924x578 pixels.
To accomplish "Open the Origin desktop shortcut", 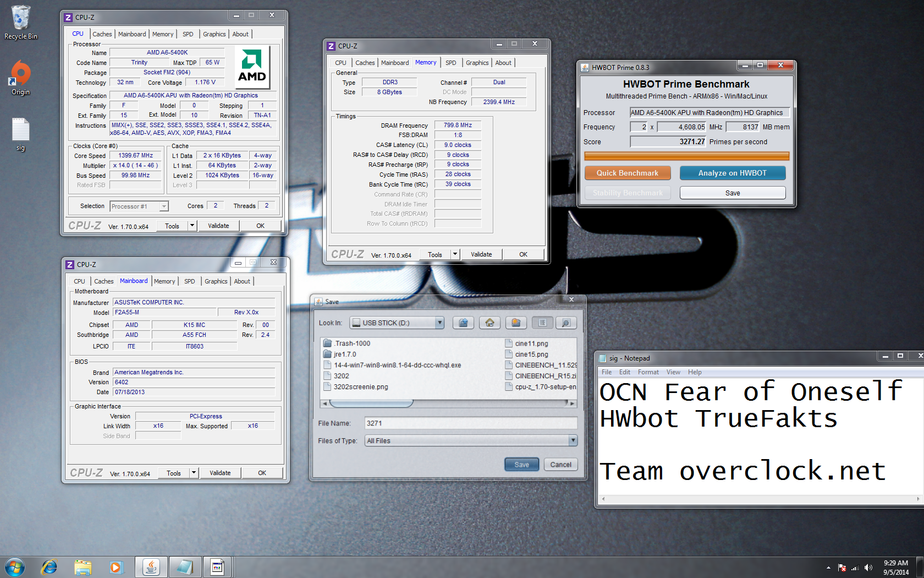I will (x=21, y=78).
